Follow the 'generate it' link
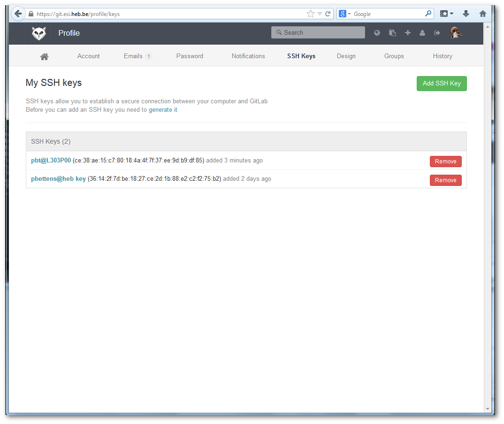Screen dimensions: 504x424 point(163,110)
